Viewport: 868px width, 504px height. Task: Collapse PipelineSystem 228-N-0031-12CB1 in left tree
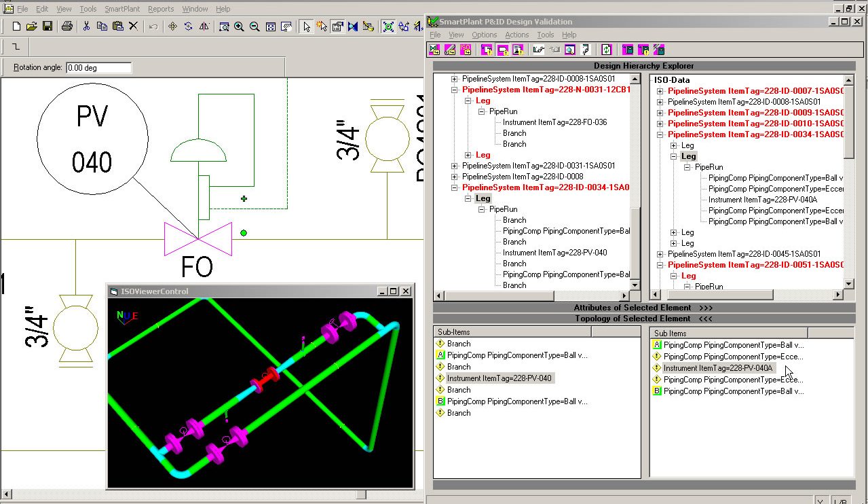tap(455, 90)
